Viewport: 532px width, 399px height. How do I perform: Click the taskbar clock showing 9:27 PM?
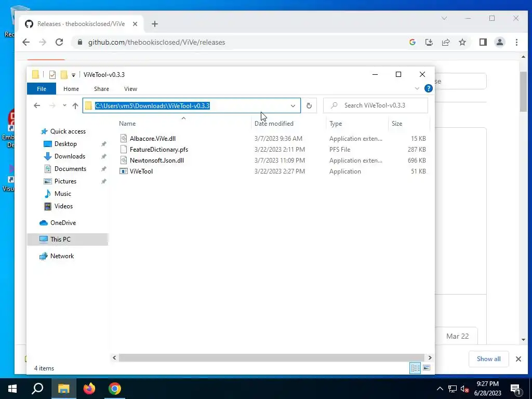pyautogui.click(x=487, y=389)
